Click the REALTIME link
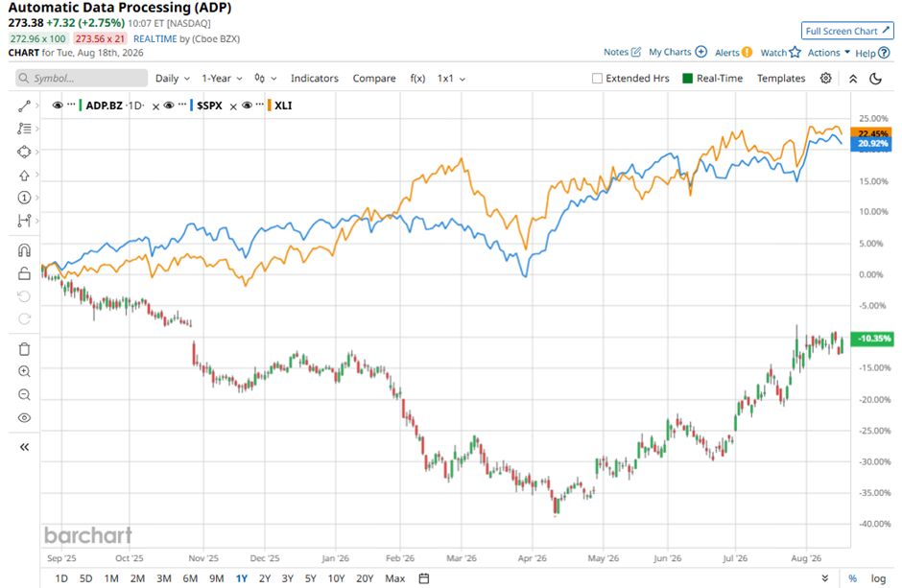 click(155, 38)
